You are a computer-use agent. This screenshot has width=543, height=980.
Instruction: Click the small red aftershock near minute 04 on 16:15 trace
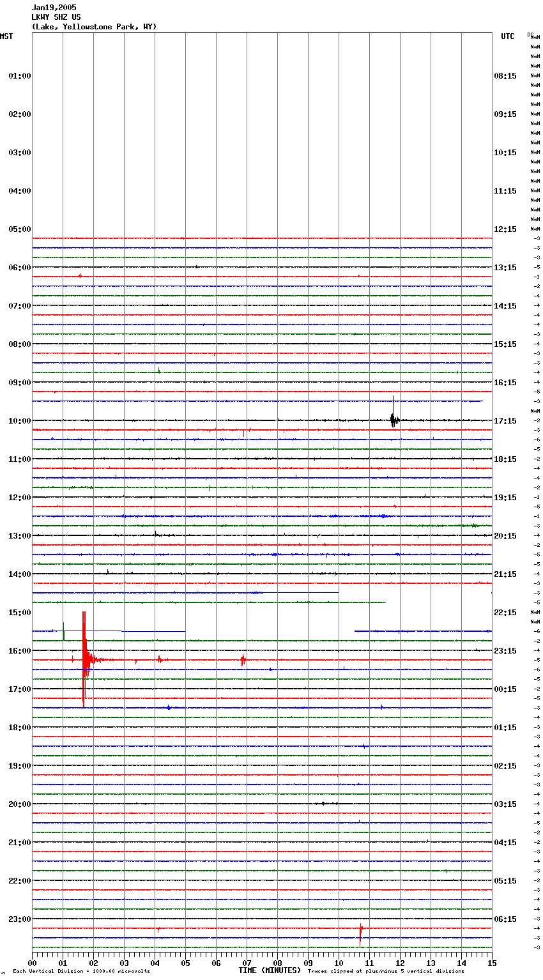[x=161, y=659]
